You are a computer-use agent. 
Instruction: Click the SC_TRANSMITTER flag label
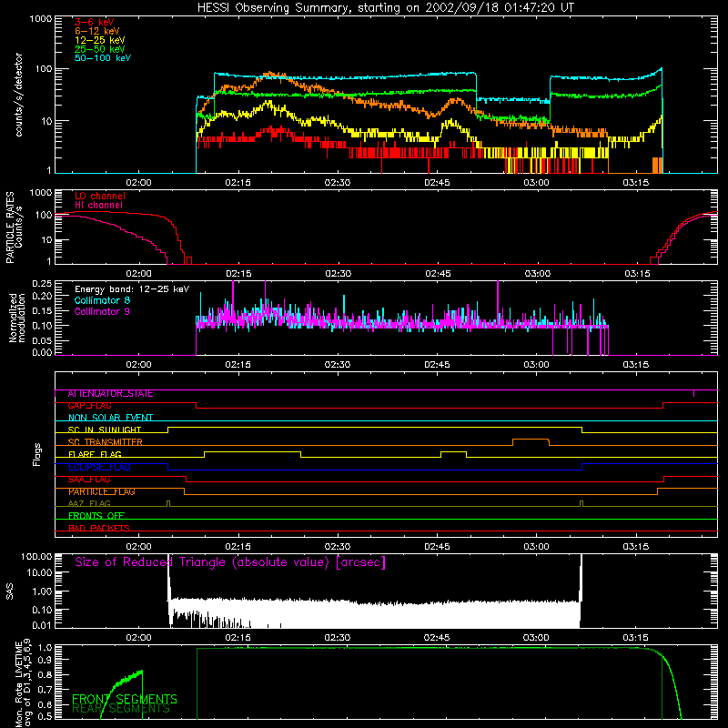click(x=105, y=442)
